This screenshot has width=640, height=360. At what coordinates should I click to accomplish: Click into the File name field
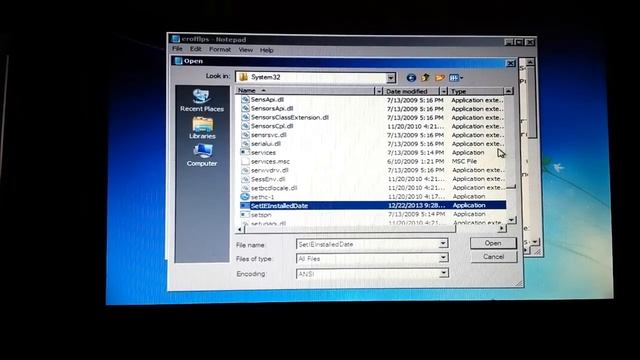(x=368, y=244)
